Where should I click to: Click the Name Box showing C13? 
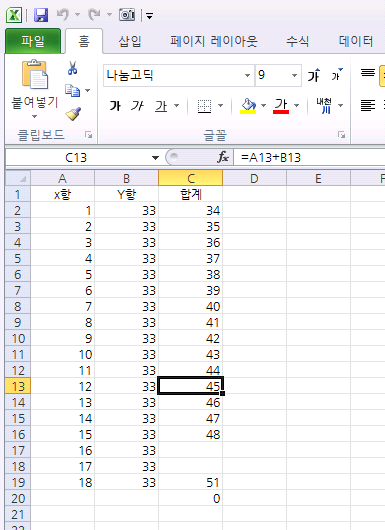[x=76, y=158]
